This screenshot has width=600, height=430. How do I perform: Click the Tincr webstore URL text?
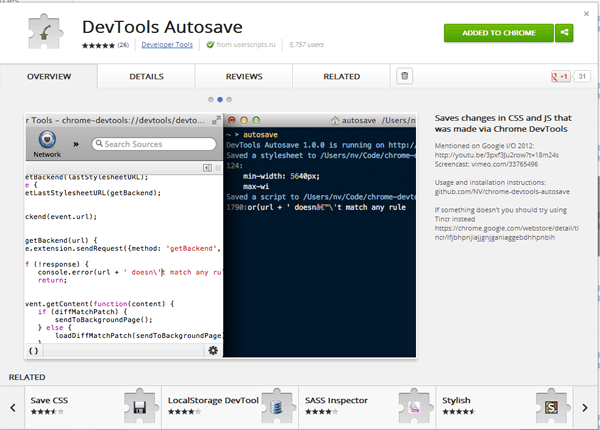point(506,233)
